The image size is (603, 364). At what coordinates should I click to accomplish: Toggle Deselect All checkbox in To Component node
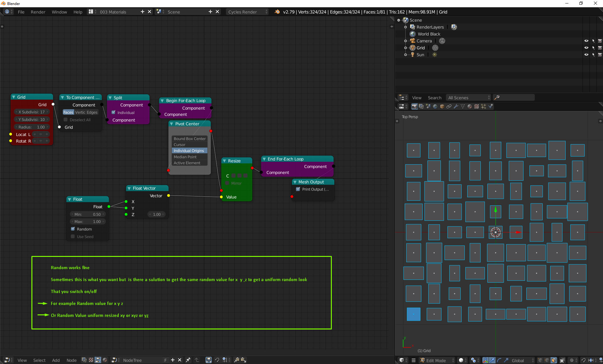click(66, 120)
